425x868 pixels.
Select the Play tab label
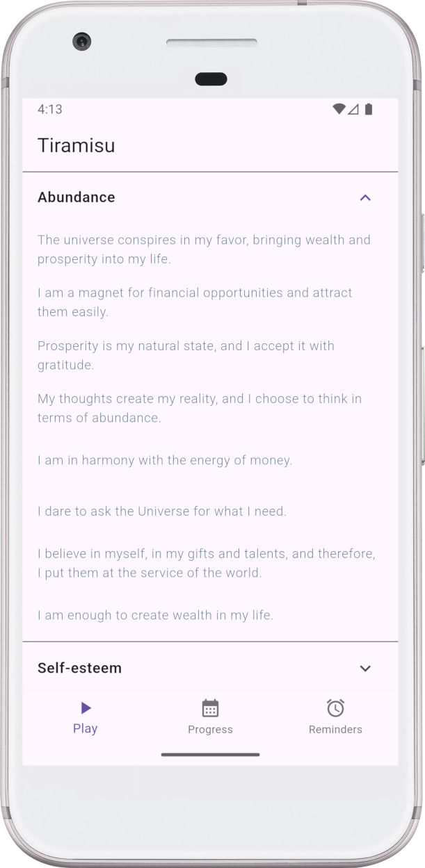point(86,729)
